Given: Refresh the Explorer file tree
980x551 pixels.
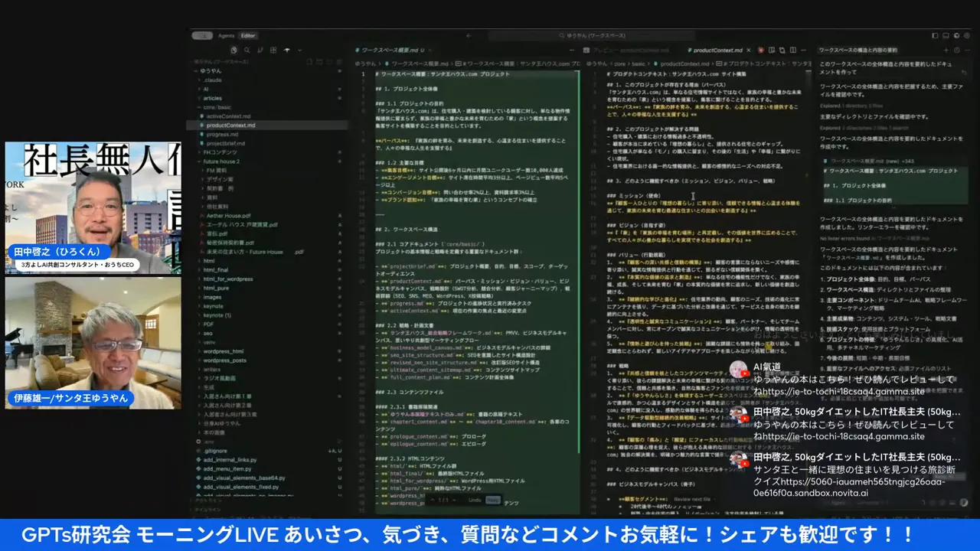Looking at the screenshot, I should tap(329, 62).
